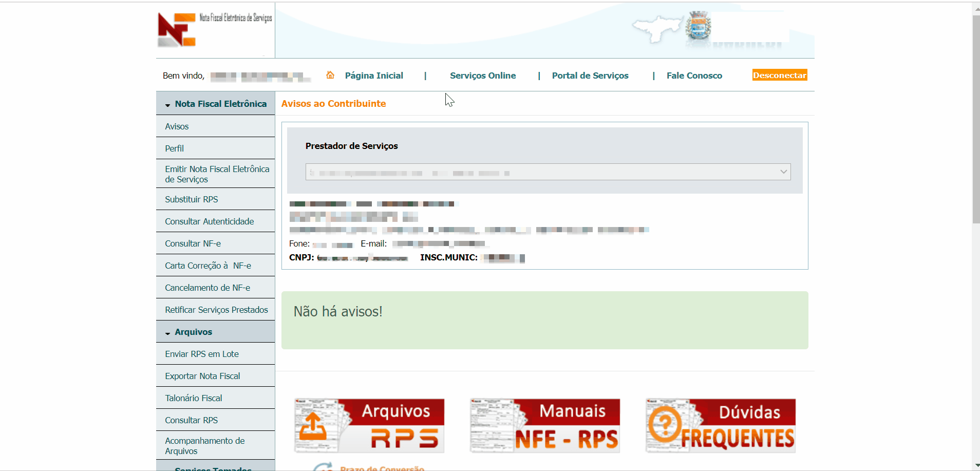The height and width of the screenshot is (471, 980).
Task: Select Consultar NF-e in the sidebar
Action: tap(193, 243)
